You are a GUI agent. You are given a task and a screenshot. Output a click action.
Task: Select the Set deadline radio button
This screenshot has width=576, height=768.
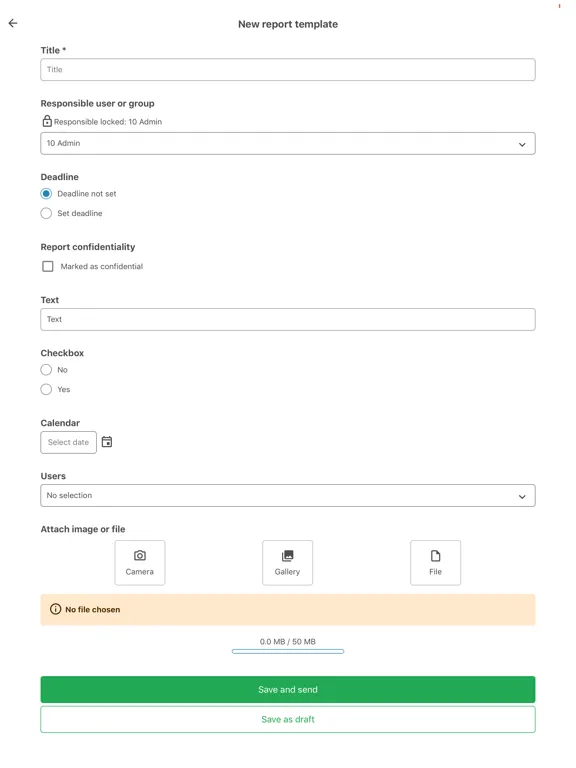coord(46,213)
